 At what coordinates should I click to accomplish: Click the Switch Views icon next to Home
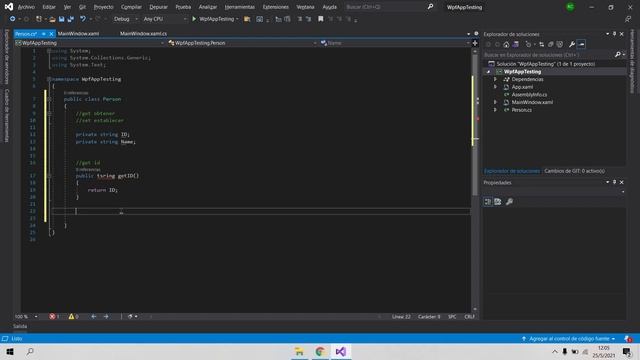516,44
